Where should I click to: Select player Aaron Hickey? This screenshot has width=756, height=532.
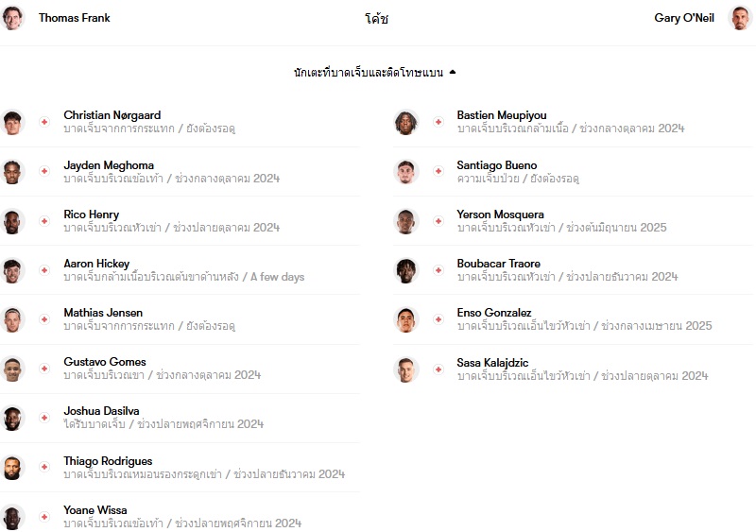(x=180, y=270)
